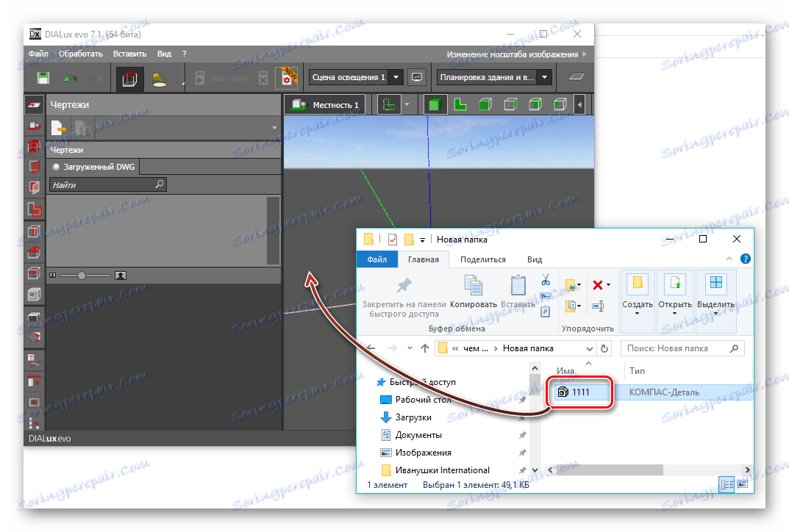Image resolution: width=789 pixels, height=532 pixels.
Task: Toggle the properties checkmark icon in Explorer title bar
Action: tap(393, 240)
